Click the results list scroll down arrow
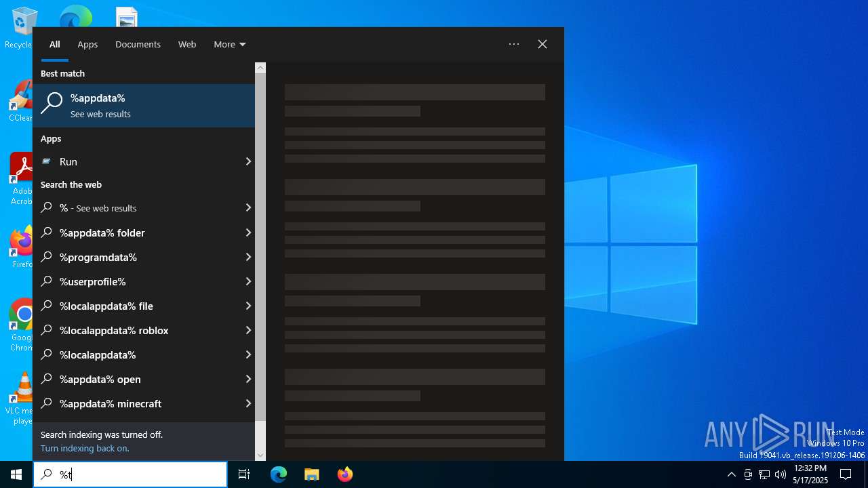Viewport: 868px width, 488px height. tap(260, 455)
